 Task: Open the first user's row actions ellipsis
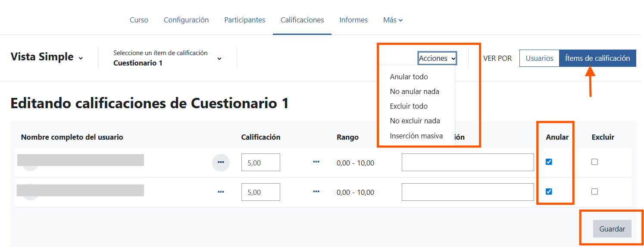click(221, 162)
